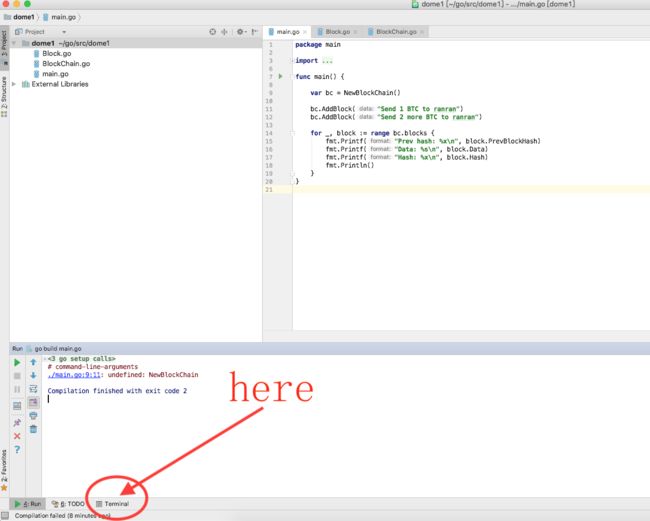This screenshot has height=521, width=650.
Task: Switch to the Block.go editor tab
Action: (x=335, y=32)
